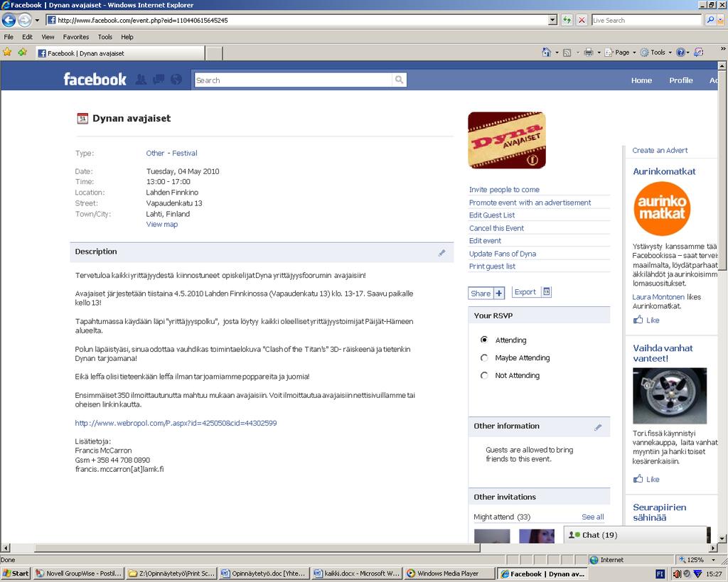The height and width of the screenshot is (582, 728).
Task: Expand the command bar overflow chevron
Action: coord(723,49)
